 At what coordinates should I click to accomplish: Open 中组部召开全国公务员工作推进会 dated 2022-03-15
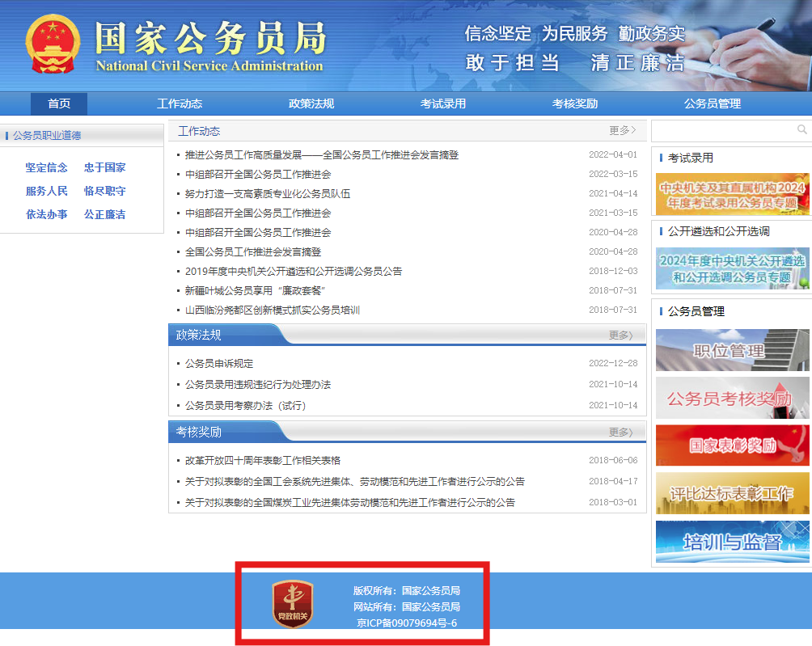tap(258, 175)
